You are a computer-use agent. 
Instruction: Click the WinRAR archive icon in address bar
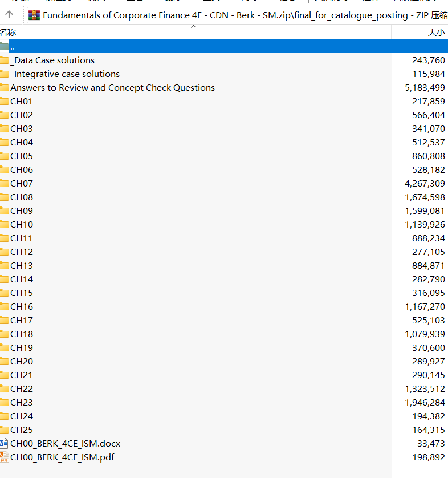(34, 15)
